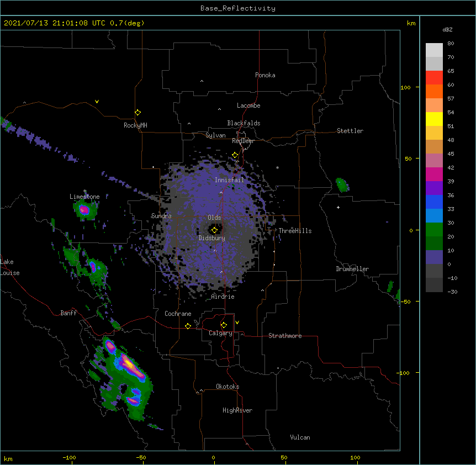Click the yellow diamond marker below Cochrane

[x=188, y=326]
